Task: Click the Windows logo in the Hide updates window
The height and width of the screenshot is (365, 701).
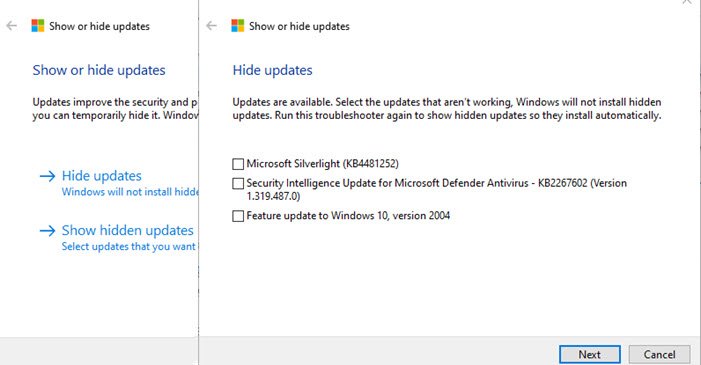Action: [x=238, y=26]
